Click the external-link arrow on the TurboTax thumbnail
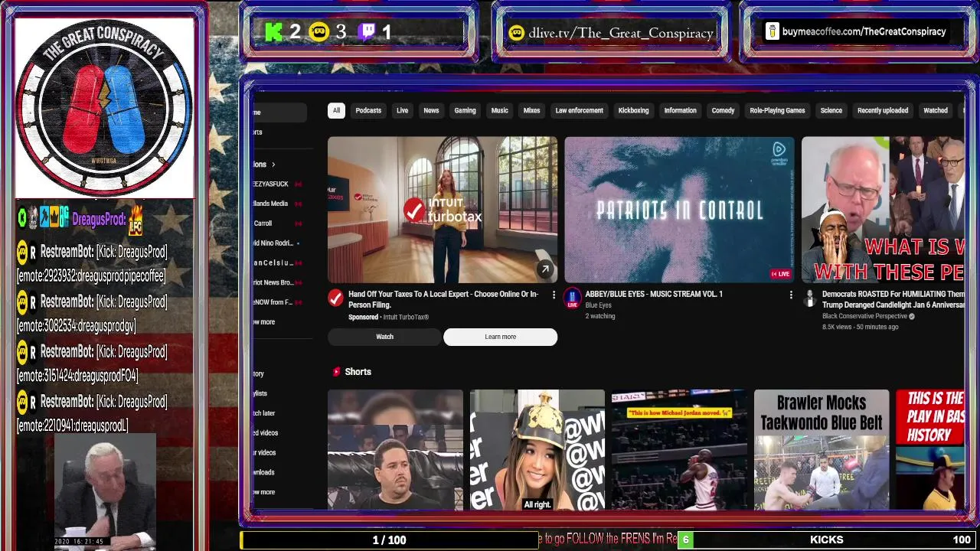This screenshot has width=980, height=551. coord(544,269)
